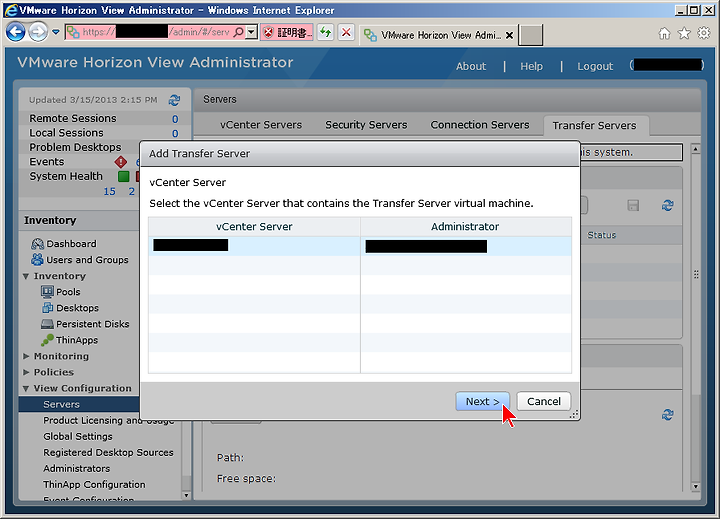
Task: Click the sidebar scrollbar down arrow
Action: (x=186, y=495)
